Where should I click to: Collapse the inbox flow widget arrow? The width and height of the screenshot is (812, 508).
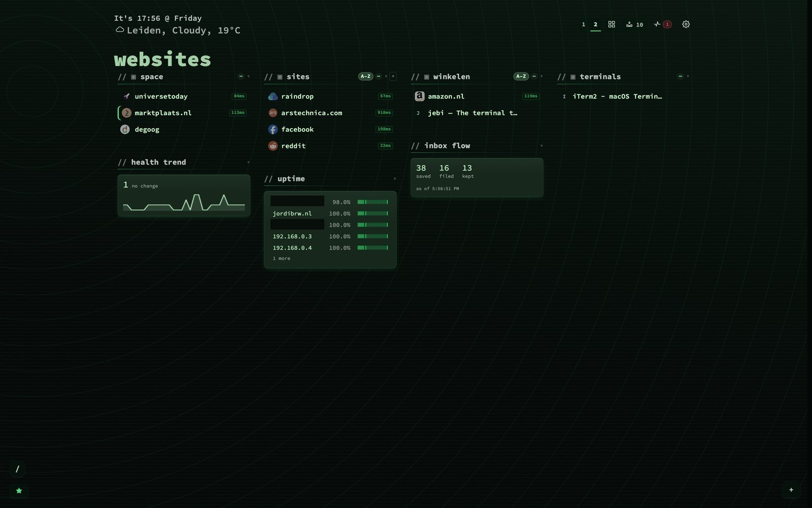(x=542, y=146)
